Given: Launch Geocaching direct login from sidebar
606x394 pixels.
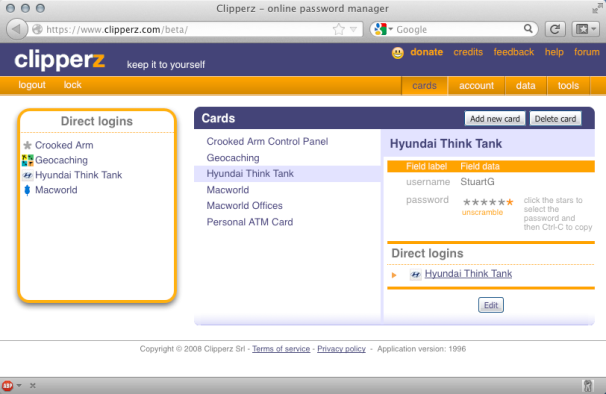Looking at the screenshot, I should point(61,160).
